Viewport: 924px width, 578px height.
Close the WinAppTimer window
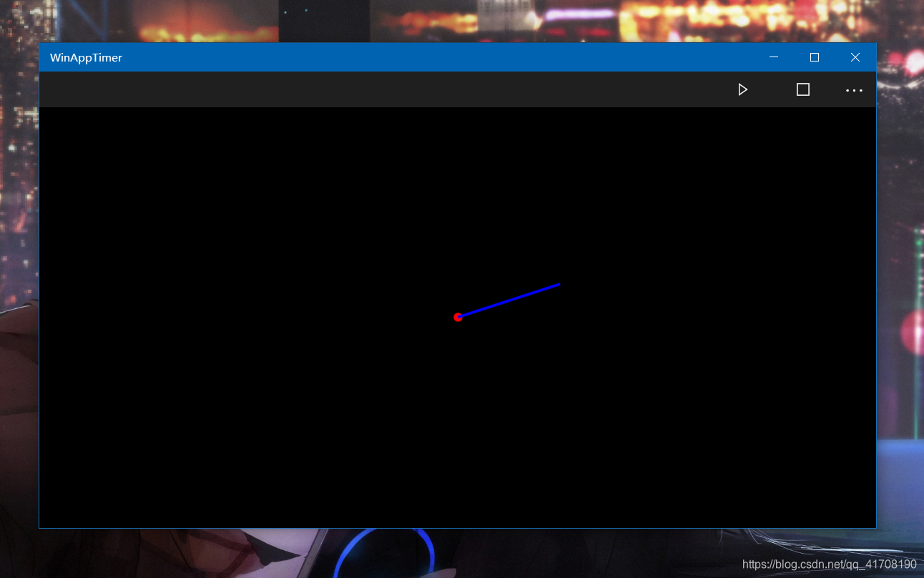tap(855, 57)
